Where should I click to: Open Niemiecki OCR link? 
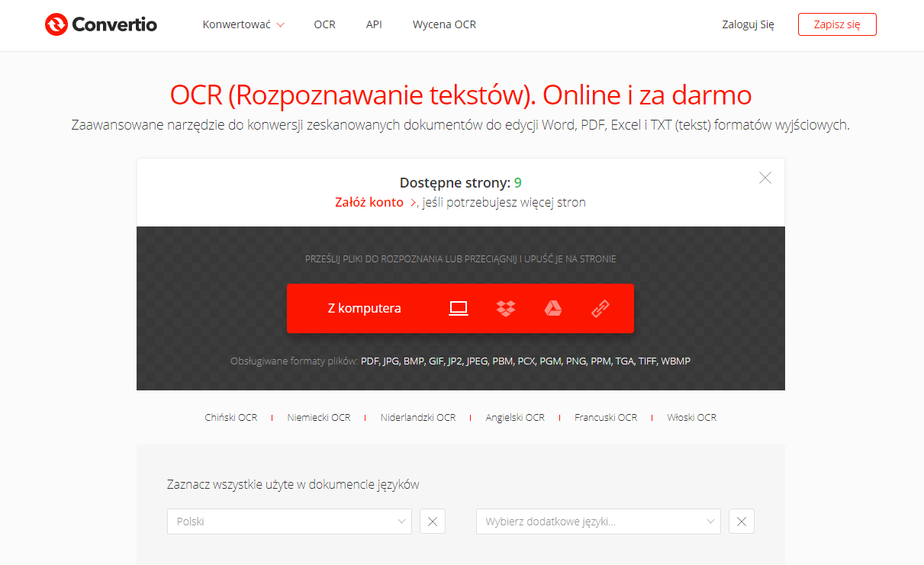coord(319,417)
